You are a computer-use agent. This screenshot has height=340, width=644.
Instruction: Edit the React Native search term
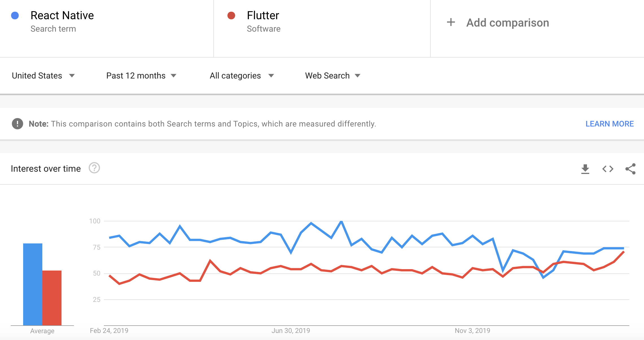pyautogui.click(x=62, y=15)
